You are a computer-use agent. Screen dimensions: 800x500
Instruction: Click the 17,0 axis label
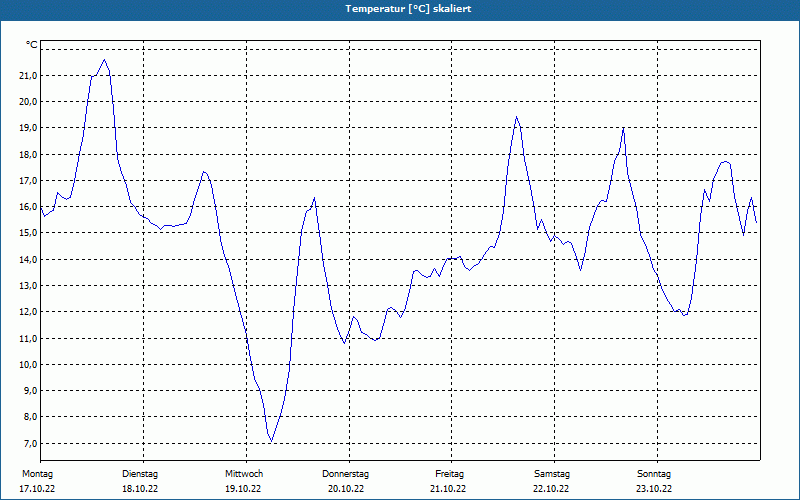(28, 180)
